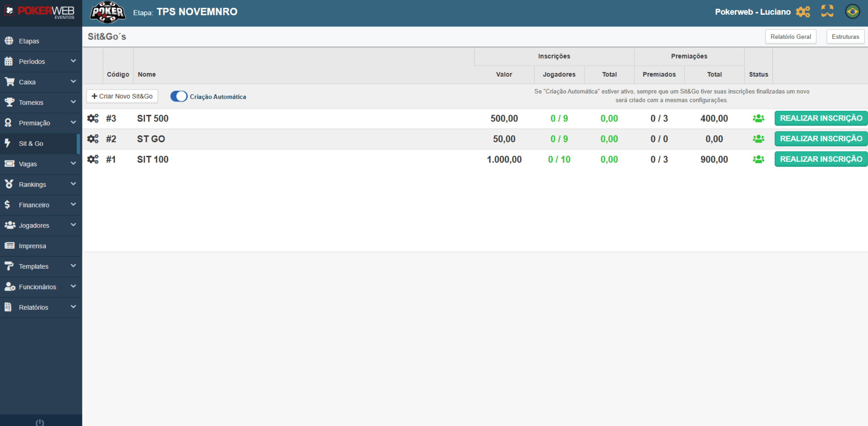Click the gears icon beside ST GO
The width and height of the screenshot is (868, 426).
click(93, 139)
